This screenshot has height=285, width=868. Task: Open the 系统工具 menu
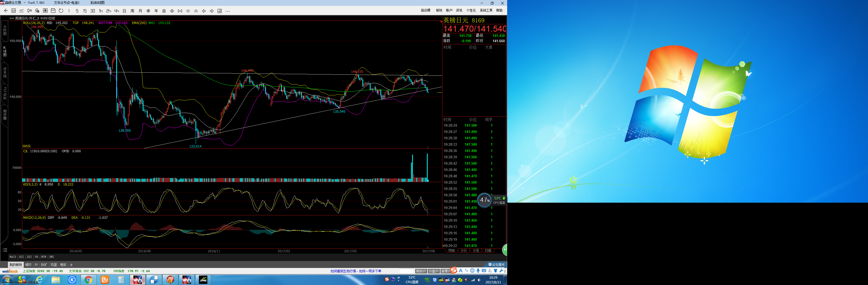[x=486, y=11]
